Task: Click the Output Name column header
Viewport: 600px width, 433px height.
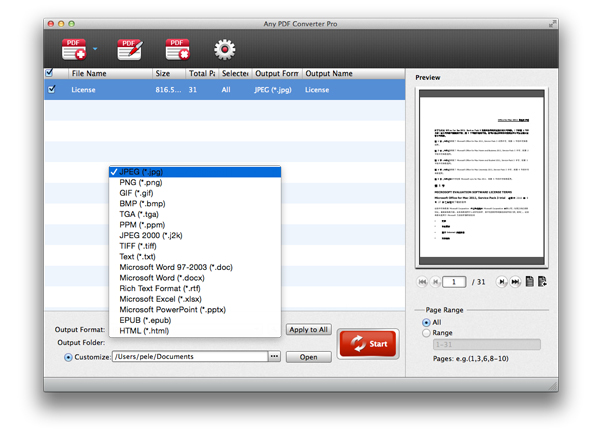Action: pos(354,73)
